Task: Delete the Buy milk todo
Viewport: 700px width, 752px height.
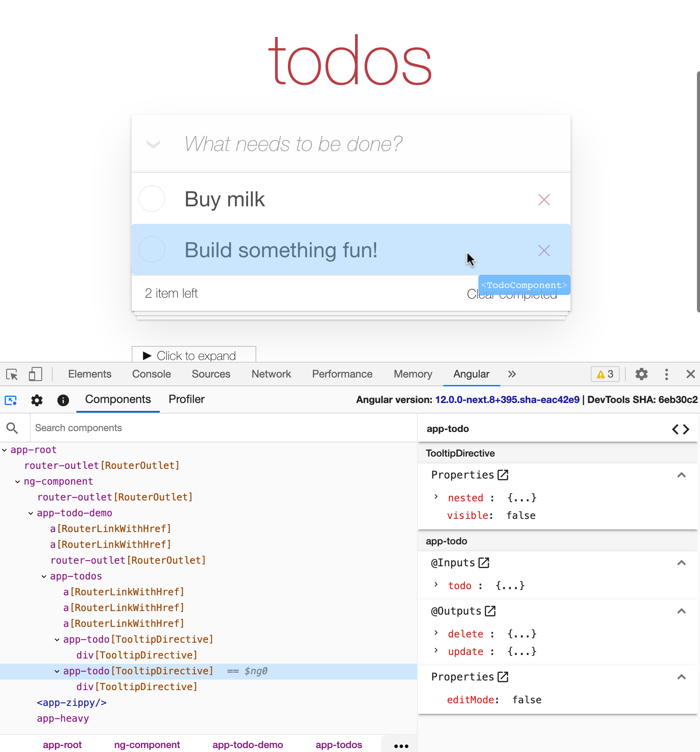Action: pos(544,200)
